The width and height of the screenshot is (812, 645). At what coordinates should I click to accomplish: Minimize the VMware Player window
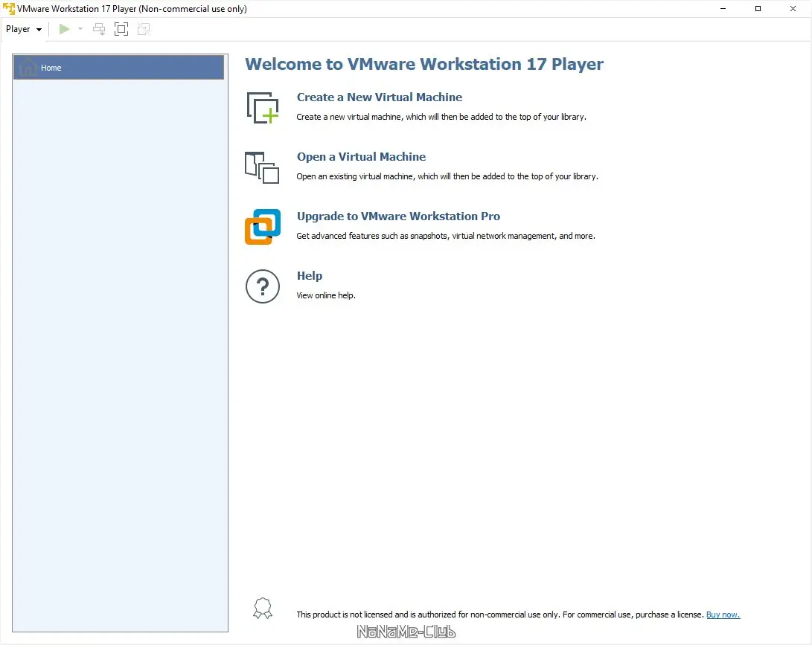723,8
